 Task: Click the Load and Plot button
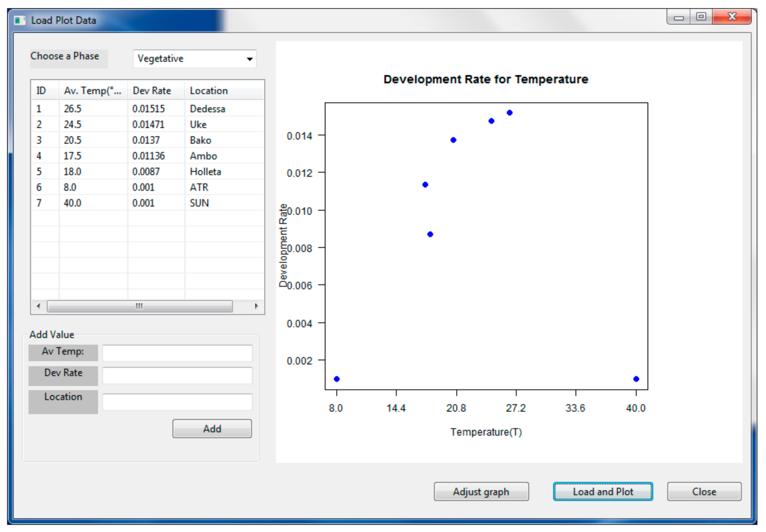(602, 491)
